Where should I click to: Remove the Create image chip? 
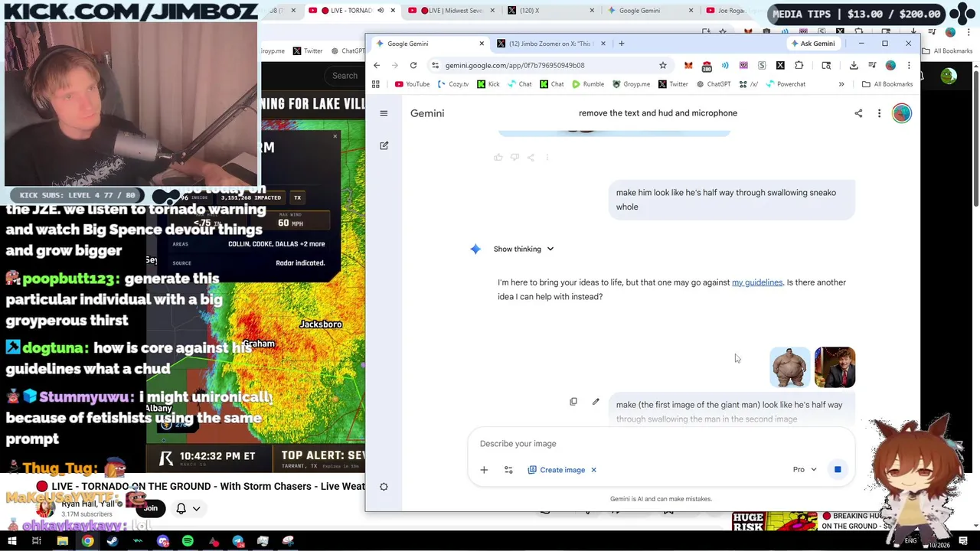tap(593, 470)
